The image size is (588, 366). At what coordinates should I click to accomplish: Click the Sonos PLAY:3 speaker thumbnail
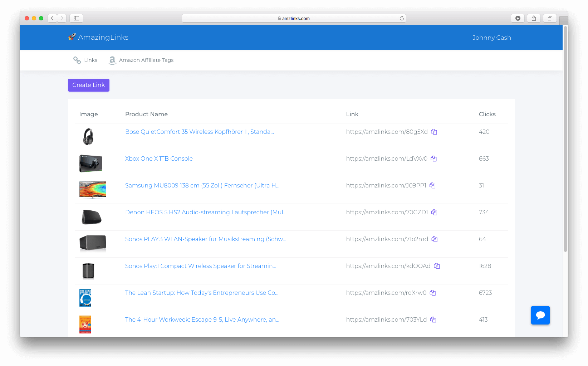pos(93,243)
